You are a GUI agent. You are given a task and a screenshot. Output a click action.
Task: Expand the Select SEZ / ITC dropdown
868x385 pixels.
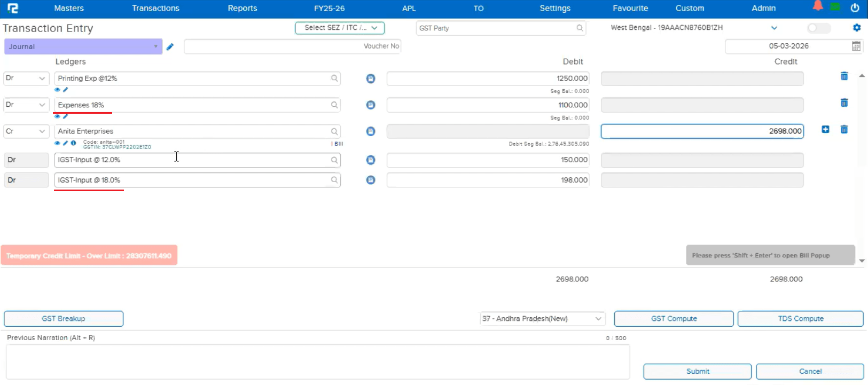(340, 28)
